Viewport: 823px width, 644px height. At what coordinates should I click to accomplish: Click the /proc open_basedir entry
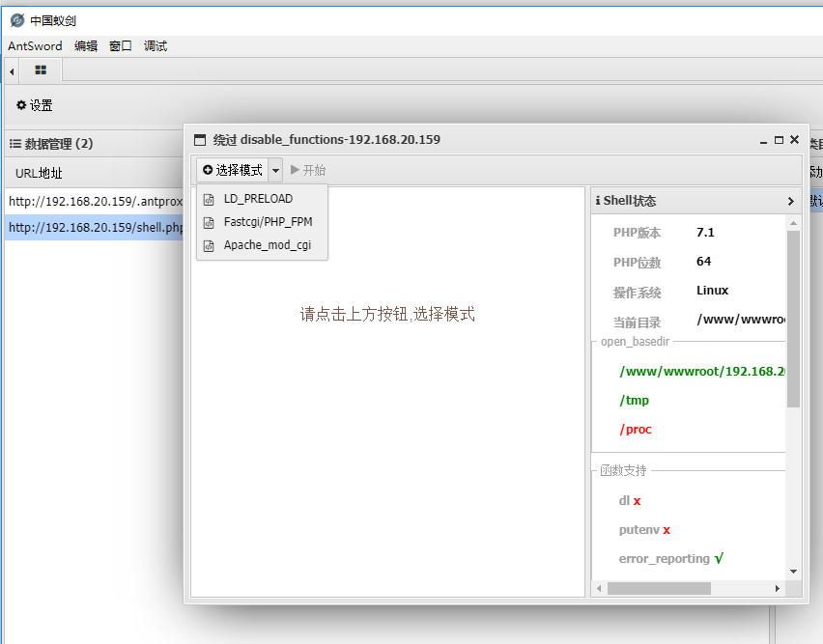click(636, 429)
